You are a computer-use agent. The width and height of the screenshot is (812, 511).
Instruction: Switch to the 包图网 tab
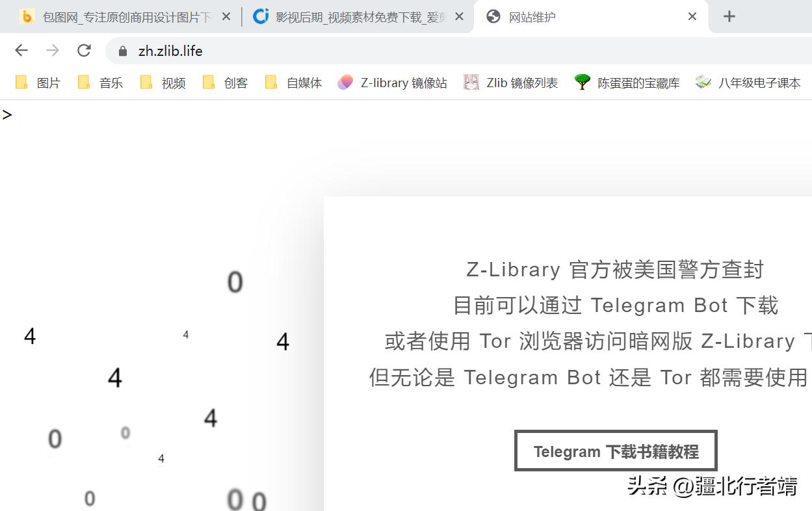click(x=117, y=16)
